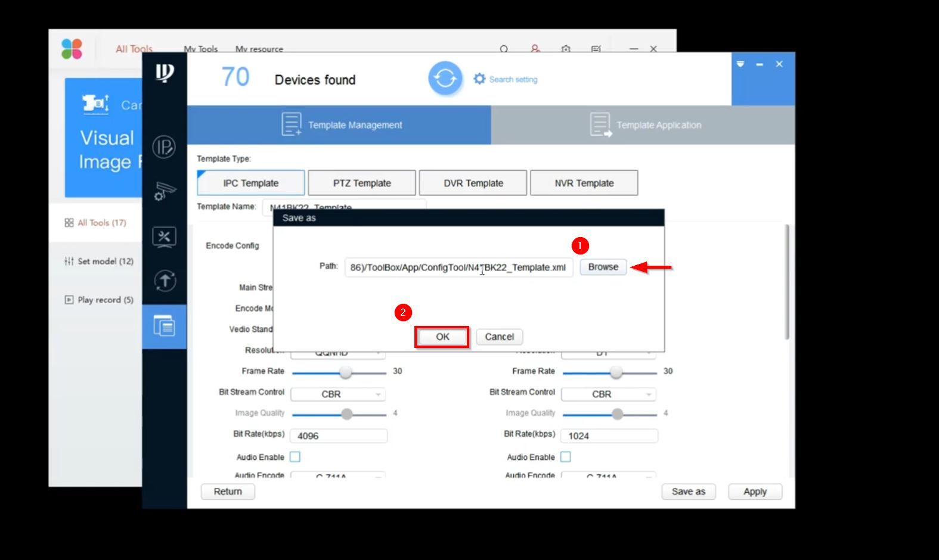
Task: Click the main stream Bit Rate field 4096
Action: click(339, 435)
